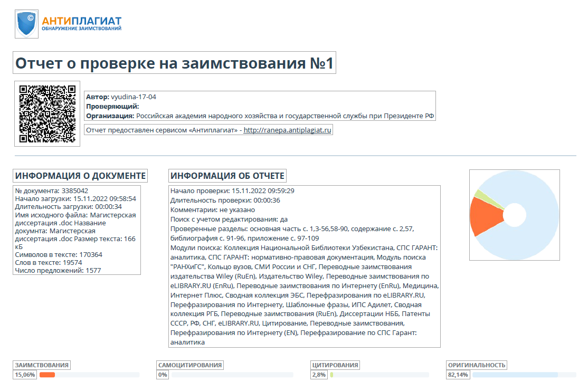This screenshot has height=391, width=588.
Task: Click the 'Организация:' line with the academy name
Action: click(260, 116)
